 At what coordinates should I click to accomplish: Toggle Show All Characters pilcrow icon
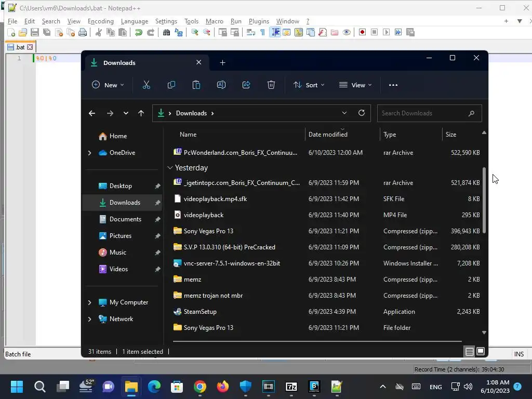tap(262, 32)
